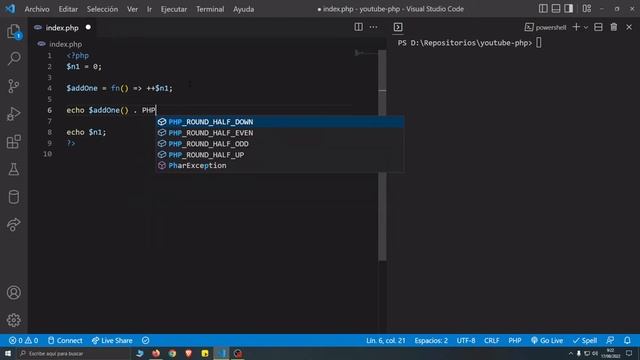Click Connect in status bar
Image resolution: width=640 pixels, height=360 pixels.
65,340
